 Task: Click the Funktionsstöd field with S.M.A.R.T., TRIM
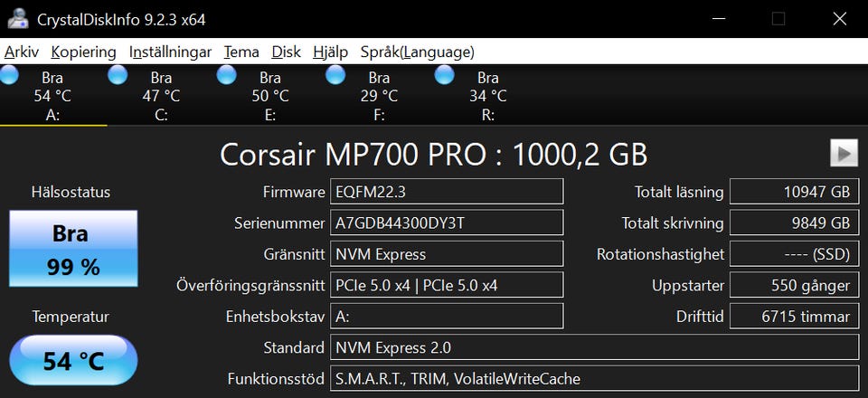point(595,378)
